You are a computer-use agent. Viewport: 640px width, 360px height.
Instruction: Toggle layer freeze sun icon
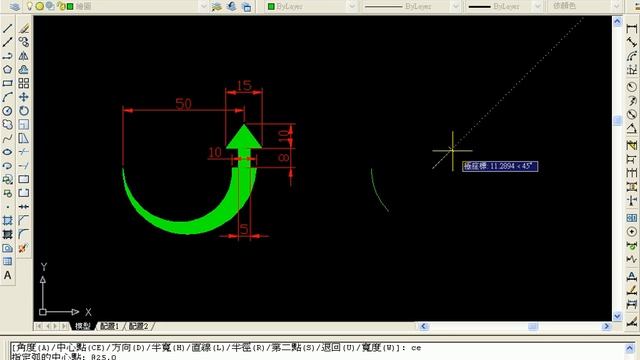pos(40,6)
